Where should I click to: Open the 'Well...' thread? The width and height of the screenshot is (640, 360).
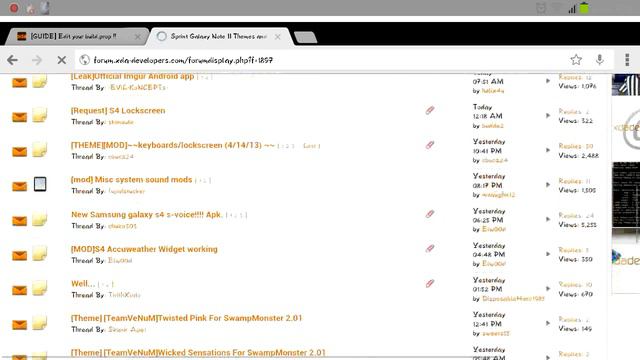83,284
